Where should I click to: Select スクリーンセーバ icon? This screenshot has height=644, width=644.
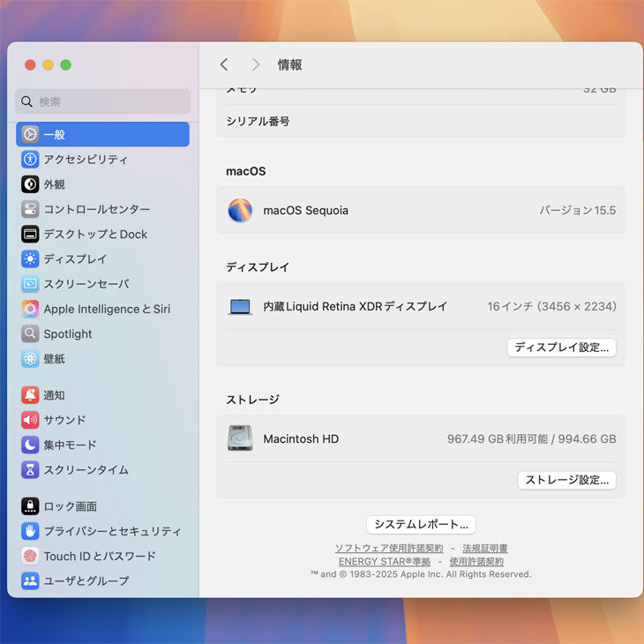(x=30, y=284)
